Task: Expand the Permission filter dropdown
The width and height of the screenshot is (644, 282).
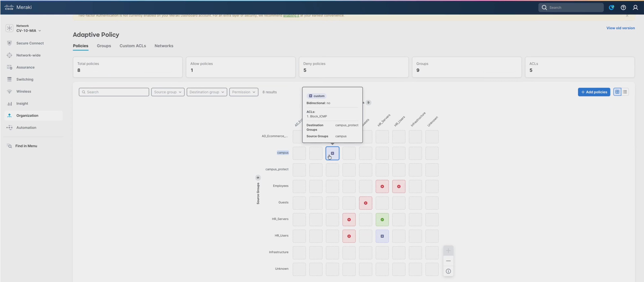Action: click(244, 92)
